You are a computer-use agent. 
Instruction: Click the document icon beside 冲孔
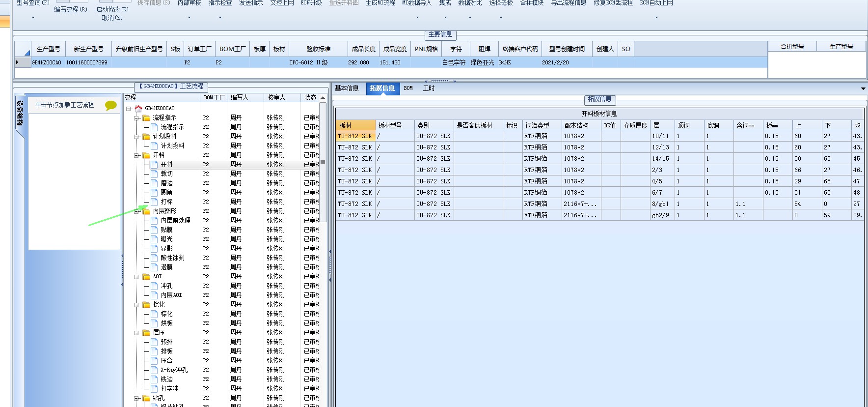pyautogui.click(x=154, y=286)
